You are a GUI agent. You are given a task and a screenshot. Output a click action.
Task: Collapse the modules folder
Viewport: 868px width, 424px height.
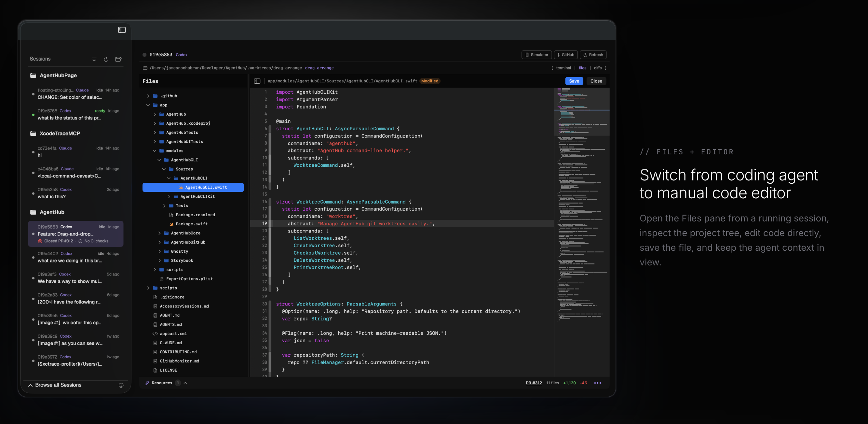[155, 151]
